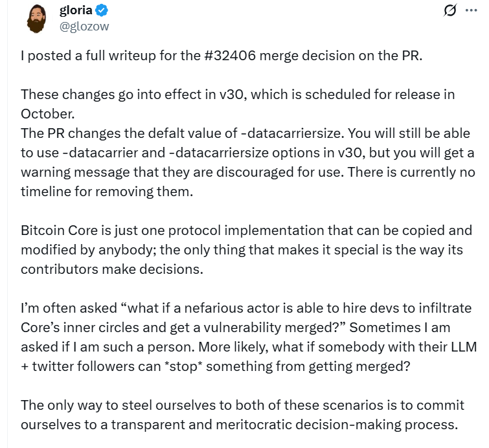Click the *stop* emphasized word

[x=183, y=366]
